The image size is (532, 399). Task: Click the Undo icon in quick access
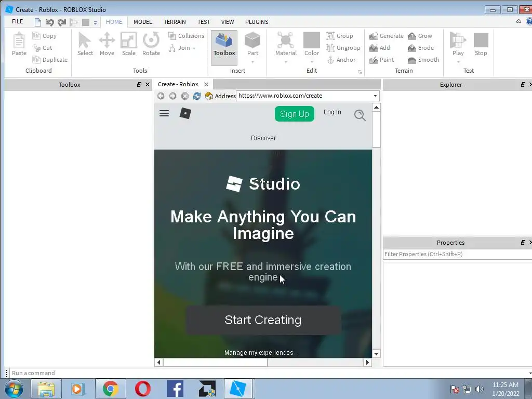coord(49,22)
